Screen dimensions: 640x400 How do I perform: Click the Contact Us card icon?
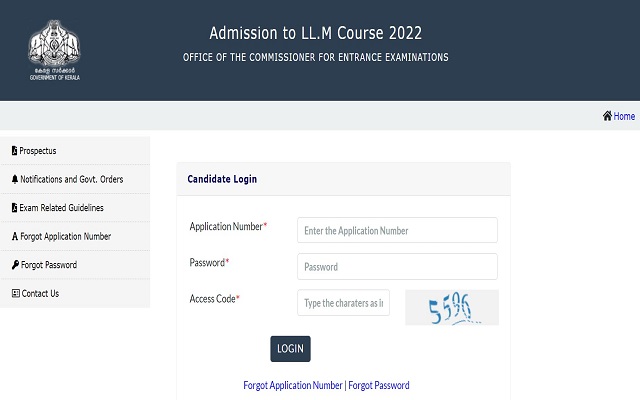click(14, 294)
